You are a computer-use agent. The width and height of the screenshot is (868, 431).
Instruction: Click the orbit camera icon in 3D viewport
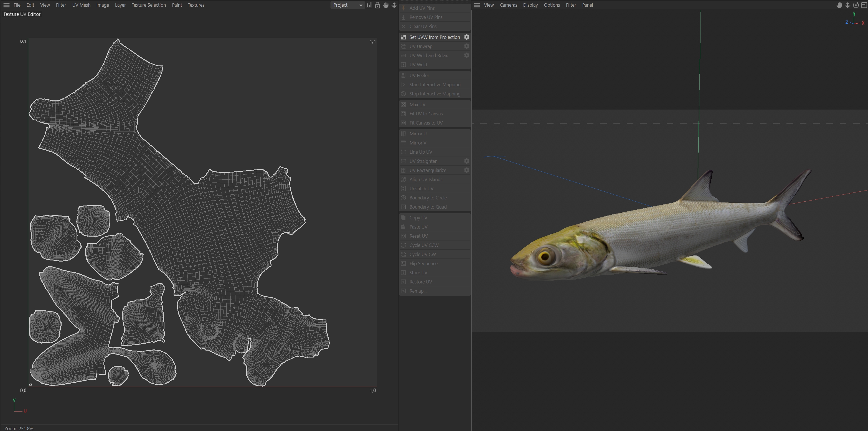click(x=856, y=5)
